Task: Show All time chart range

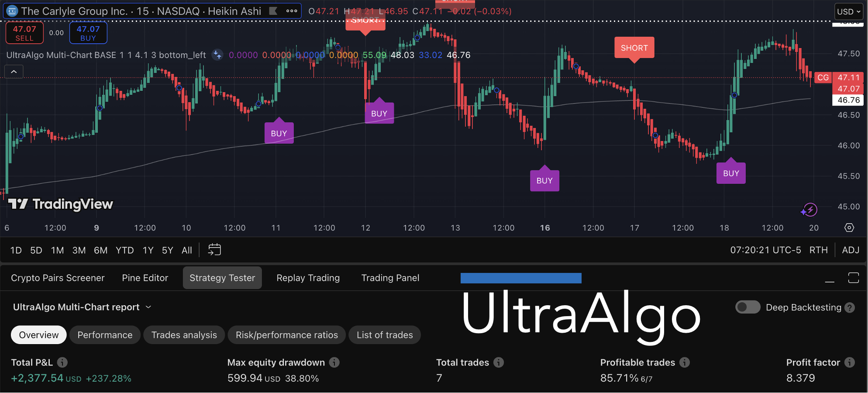Action: tap(187, 250)
